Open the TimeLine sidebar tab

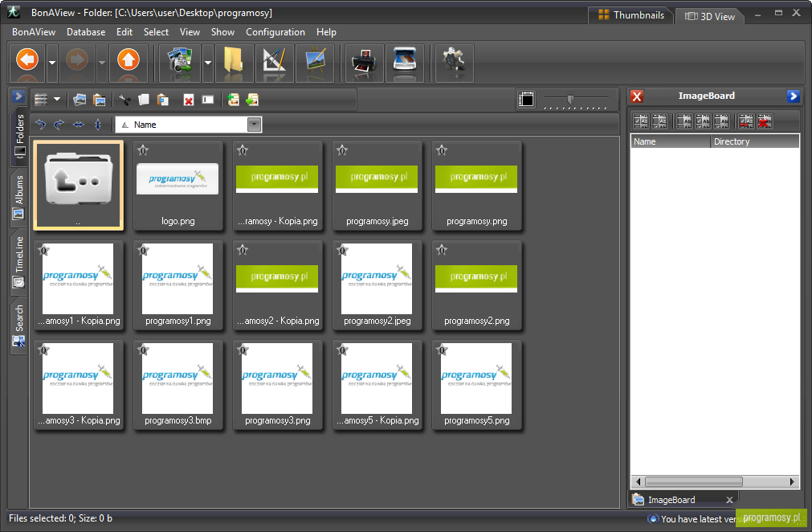pyautogui.click(x=19, y=262)
